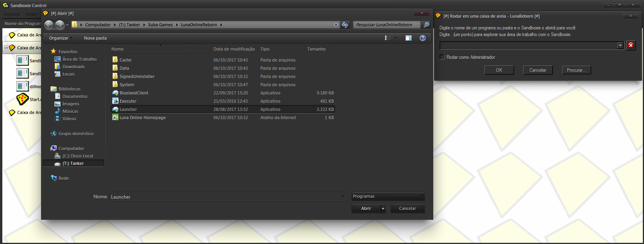The width and height of the screenshot is (644, 244).
Task: Click the Nova pasta button
Action: (x=95, y=38)
